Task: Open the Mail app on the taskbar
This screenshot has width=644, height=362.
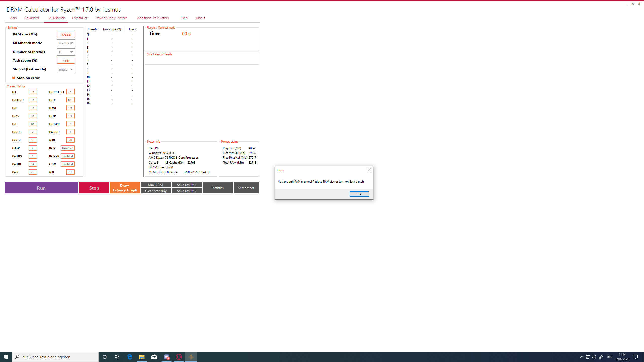Action: pos(154,357)
